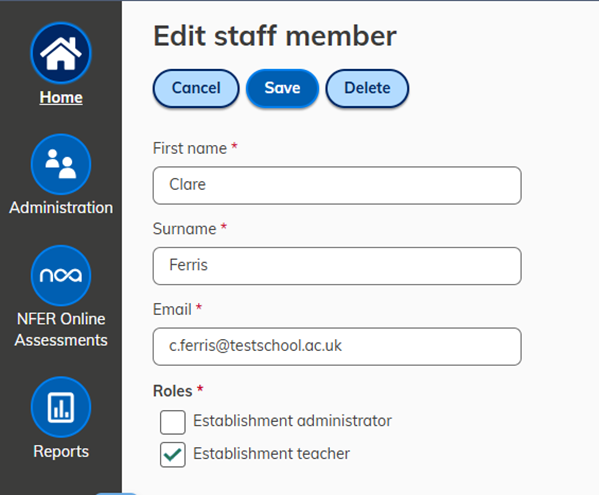Focus the Surname field containing Ferris
The height and width of the screenshot is (495, 599).
point(337,266)
